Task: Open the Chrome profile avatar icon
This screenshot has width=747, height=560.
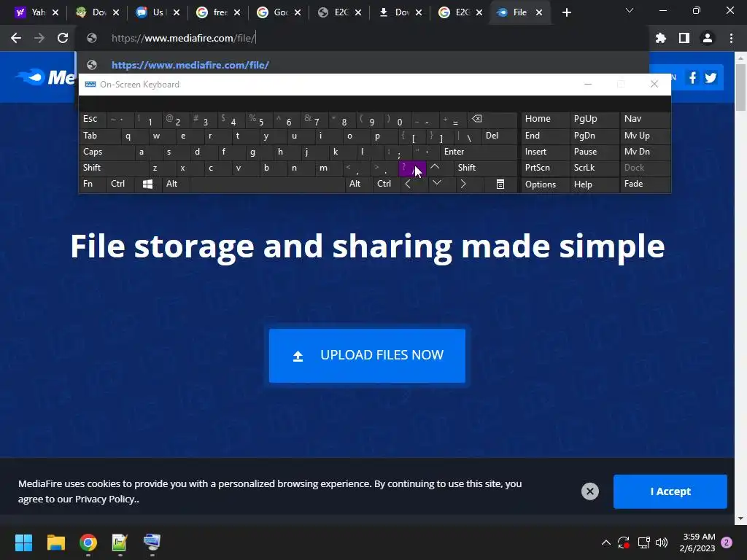Action: point(708,38)
